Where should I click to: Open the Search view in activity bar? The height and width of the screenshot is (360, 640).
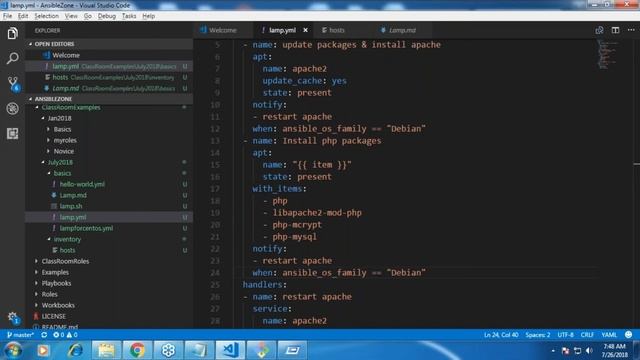[12, 58]
